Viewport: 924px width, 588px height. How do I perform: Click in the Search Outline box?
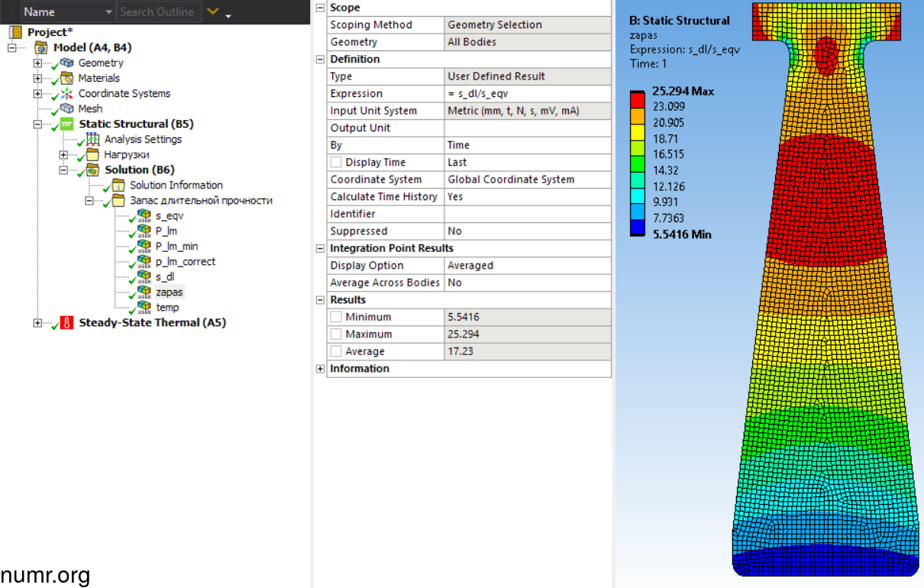[157, 12]
